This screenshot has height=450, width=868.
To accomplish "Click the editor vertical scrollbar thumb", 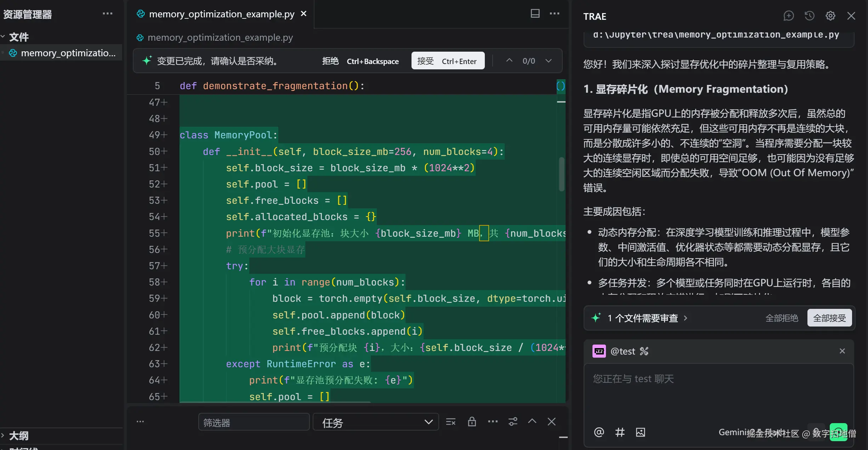I will [x=561, y=174].
